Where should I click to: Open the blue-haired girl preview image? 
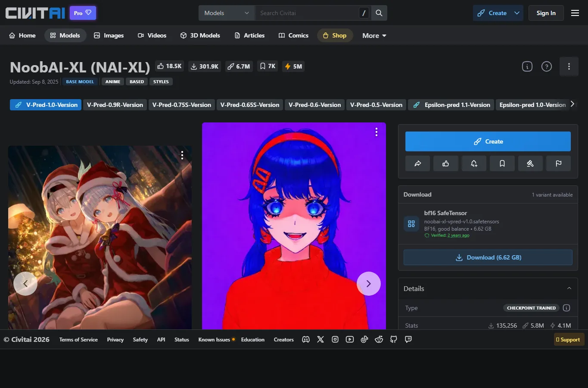[x=294, y=226]
